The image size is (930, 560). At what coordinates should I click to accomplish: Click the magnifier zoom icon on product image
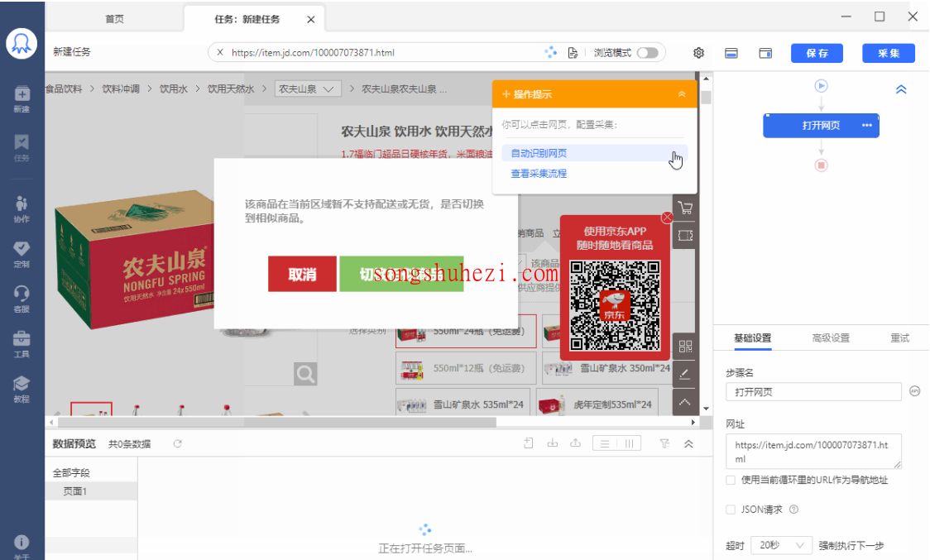point(305,374)
